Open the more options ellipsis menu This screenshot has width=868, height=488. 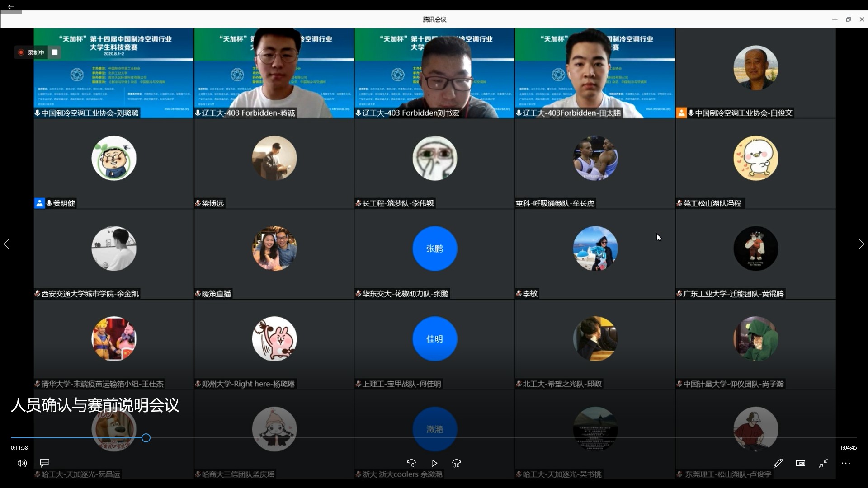[846, 463]
